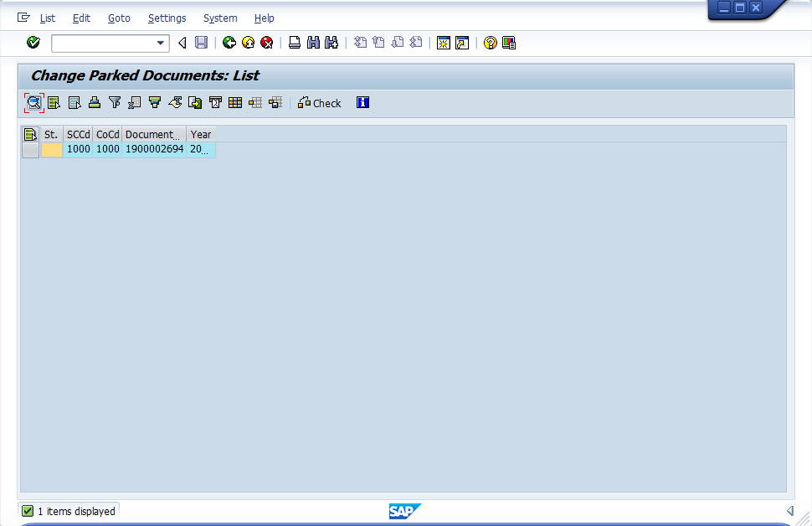Open the System menu
Image resolution: width=812 pixels, height=526 pixels.
click(x=220, y=18)
